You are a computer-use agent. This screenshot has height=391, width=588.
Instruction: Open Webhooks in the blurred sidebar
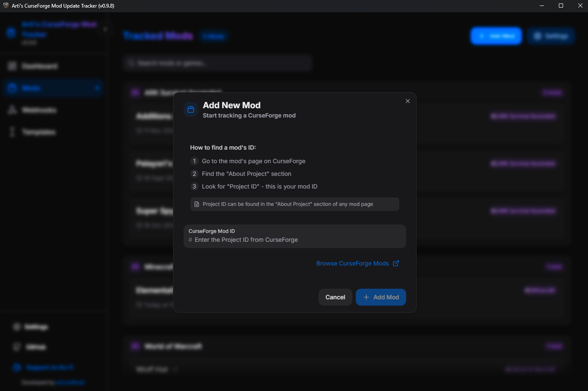pos(53,110)
